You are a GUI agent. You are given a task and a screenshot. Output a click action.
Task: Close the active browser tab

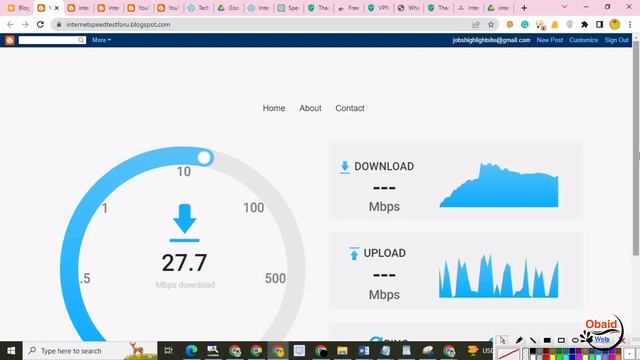click(57, 8)
